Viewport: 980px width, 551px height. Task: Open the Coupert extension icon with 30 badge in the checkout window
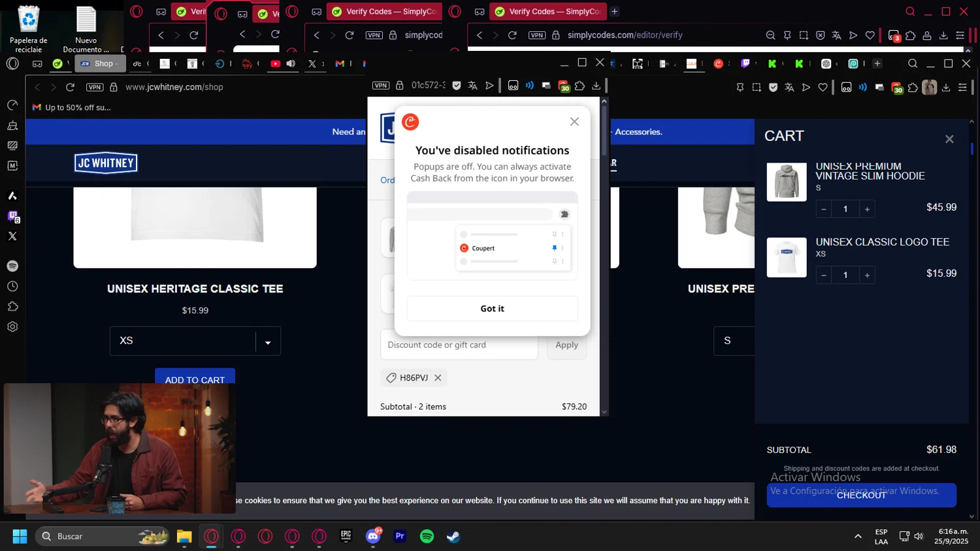coord(564,86)
